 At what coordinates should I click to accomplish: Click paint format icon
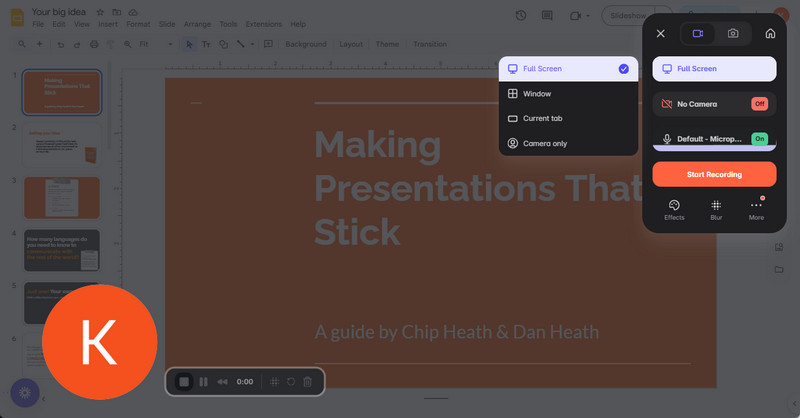point(110,44)
